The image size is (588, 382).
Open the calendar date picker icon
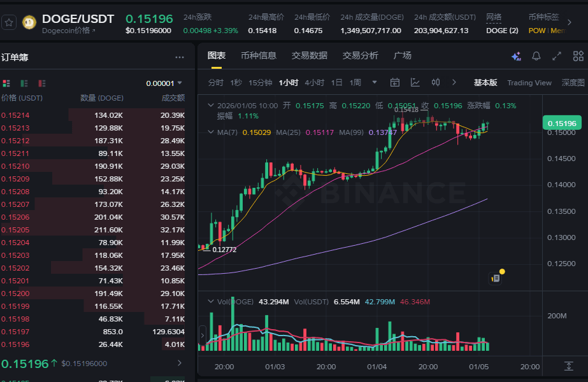(x=394, y=83)
